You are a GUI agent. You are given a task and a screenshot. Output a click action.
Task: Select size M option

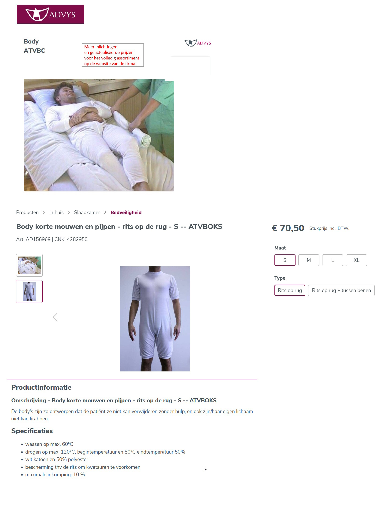(309, 260)
